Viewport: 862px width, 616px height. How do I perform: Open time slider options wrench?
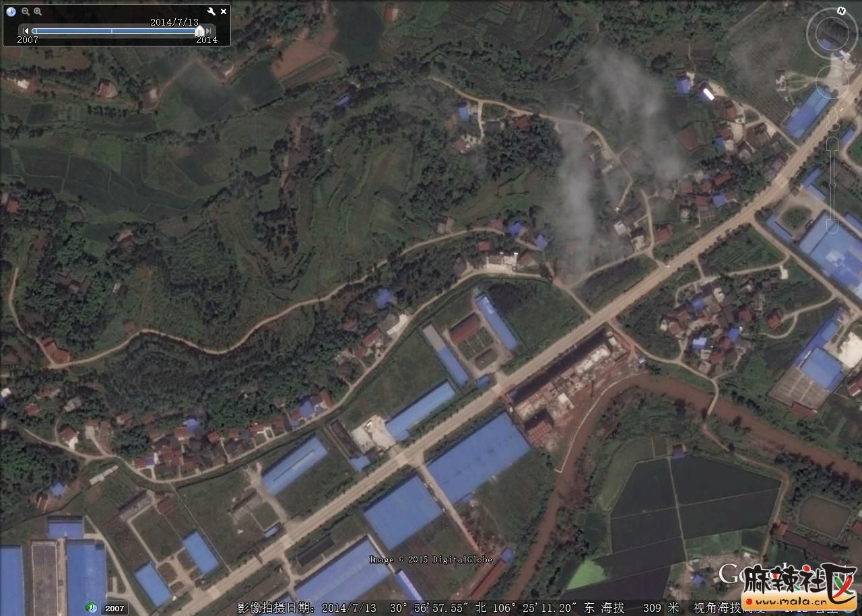pos(211,11)
